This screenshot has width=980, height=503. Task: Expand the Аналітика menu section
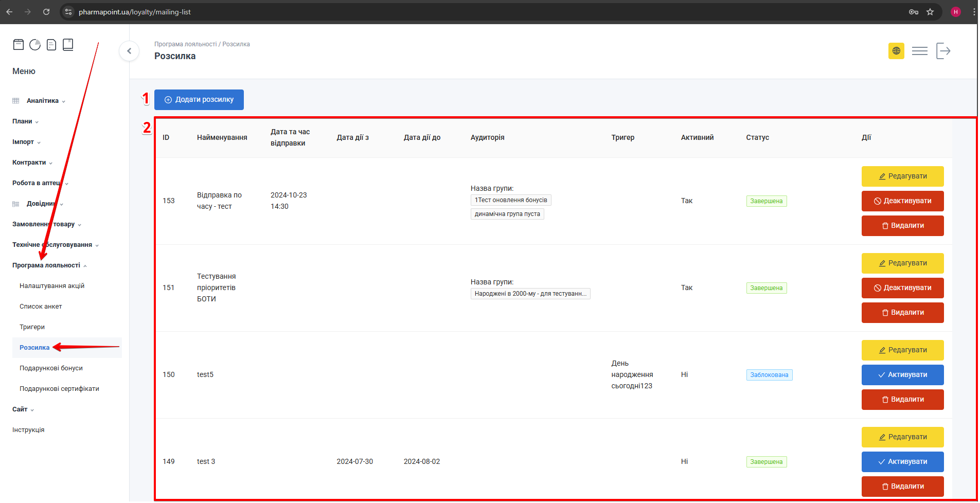coord(43,101)
